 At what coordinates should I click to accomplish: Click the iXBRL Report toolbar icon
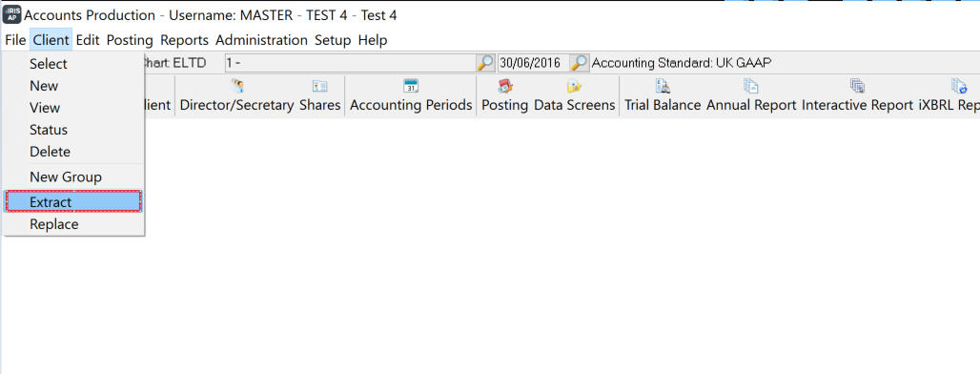[959, 86]
